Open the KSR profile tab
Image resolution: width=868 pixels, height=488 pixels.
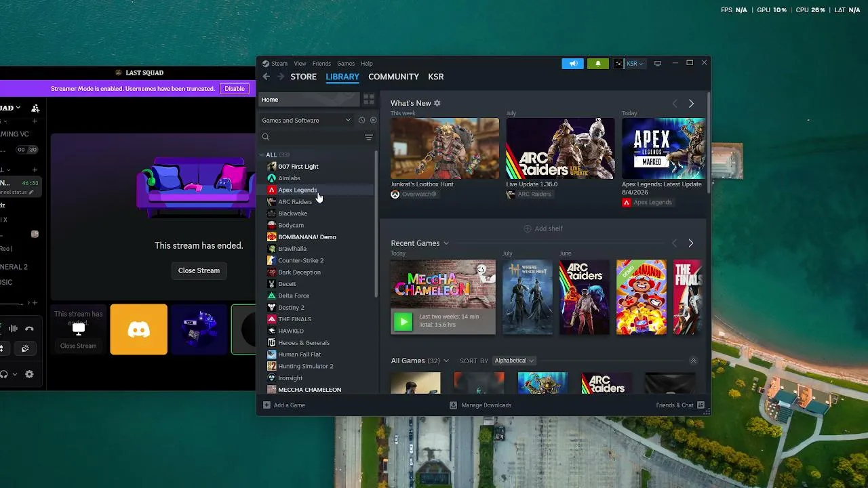[x=436, y=77]
